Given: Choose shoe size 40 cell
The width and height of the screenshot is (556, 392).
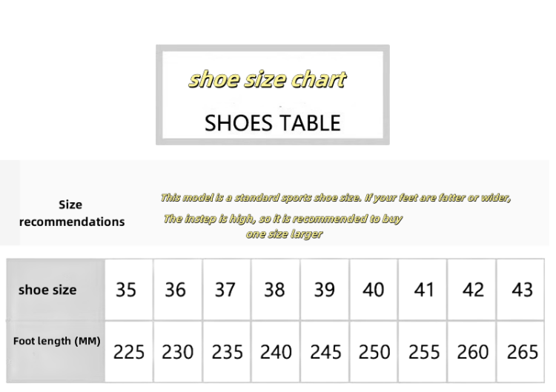Looking at the screenshot, I should (x=374, y=290).
